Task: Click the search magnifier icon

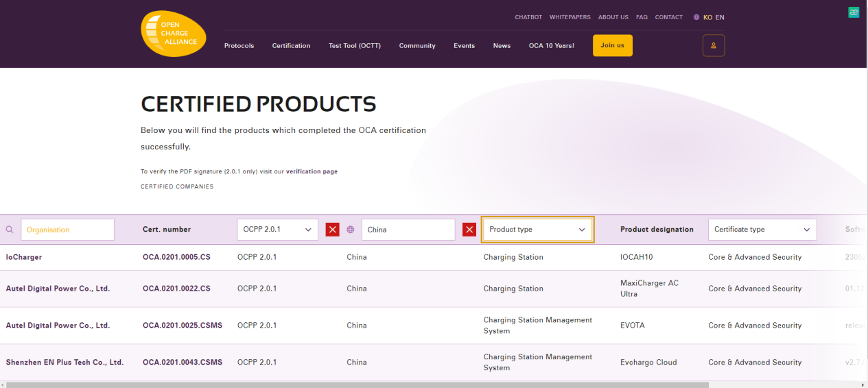Action: (10, 230)
